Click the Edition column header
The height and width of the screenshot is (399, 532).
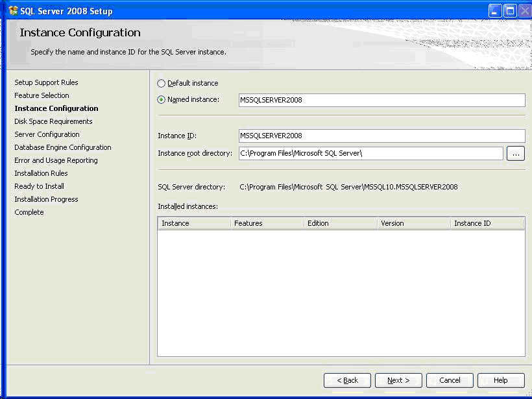pyautogui.click(x=341, y=223)
